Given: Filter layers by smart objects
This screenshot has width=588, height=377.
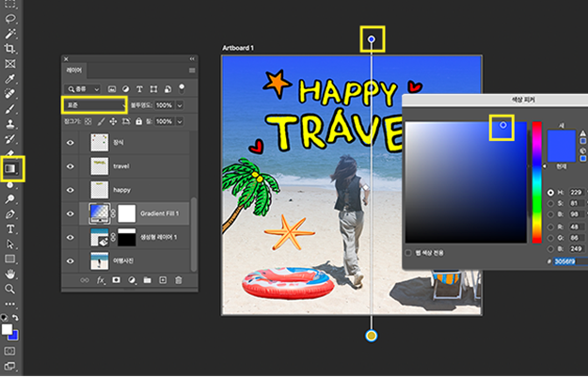Looking at the screenshot, I should [168, 89].
